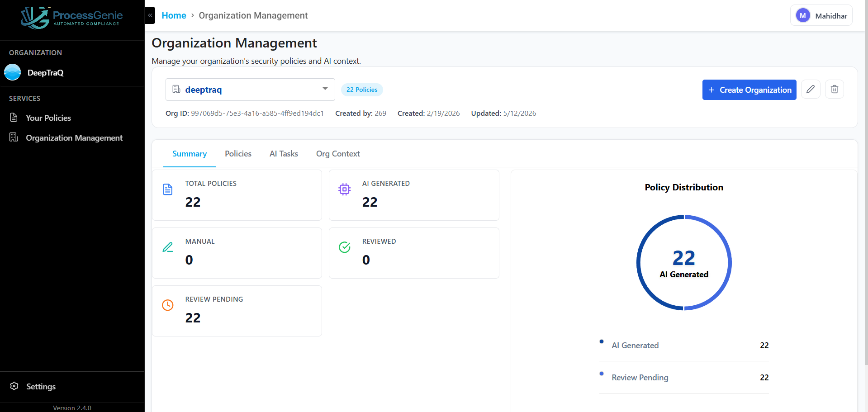Image resolution: width=868 pixels, height=412 pixels.
Task: Click the Review Pending legend dot
Action: point(602,374)
